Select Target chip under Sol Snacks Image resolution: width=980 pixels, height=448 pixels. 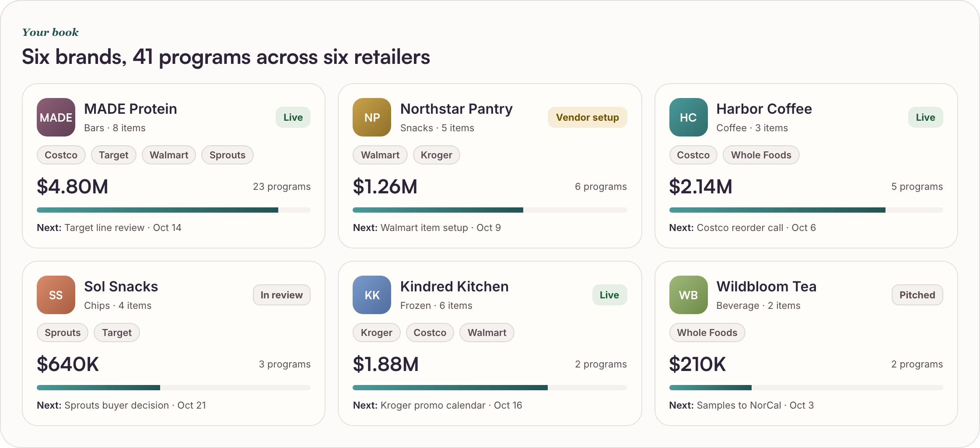click(x=117, y=332)
